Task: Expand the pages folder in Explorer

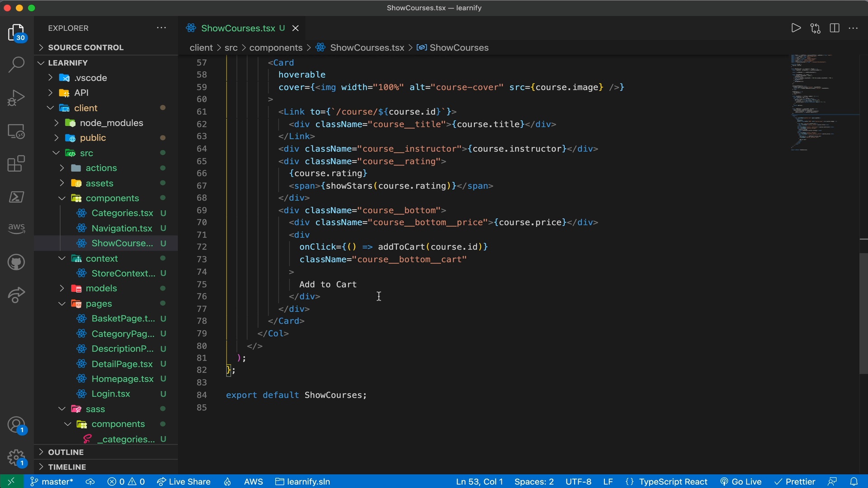Action: pos(99,303)
